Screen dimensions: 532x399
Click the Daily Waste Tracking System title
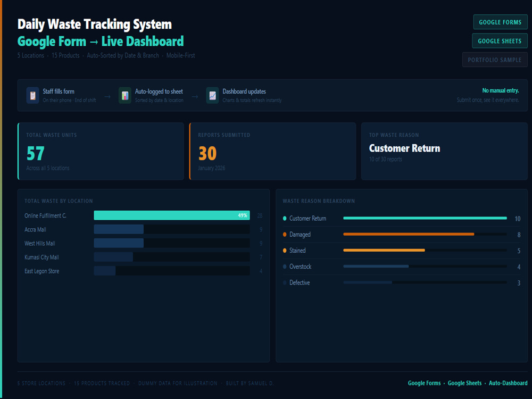tap(94, 24)
